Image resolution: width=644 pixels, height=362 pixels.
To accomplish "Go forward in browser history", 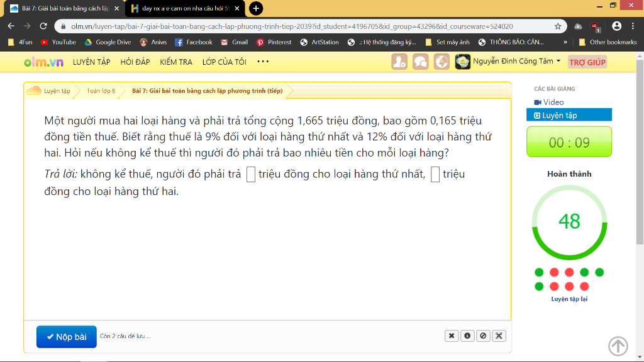I will (x=27, y=26).
